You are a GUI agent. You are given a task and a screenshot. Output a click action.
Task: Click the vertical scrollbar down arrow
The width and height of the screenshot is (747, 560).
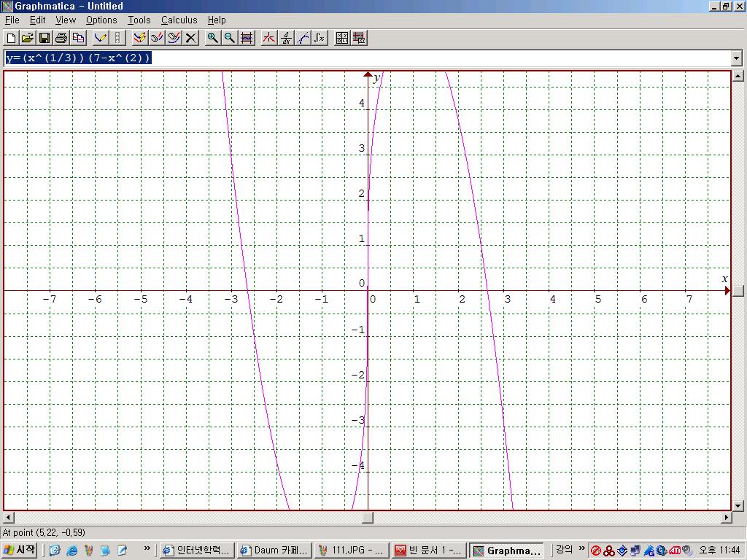(738, 506)
